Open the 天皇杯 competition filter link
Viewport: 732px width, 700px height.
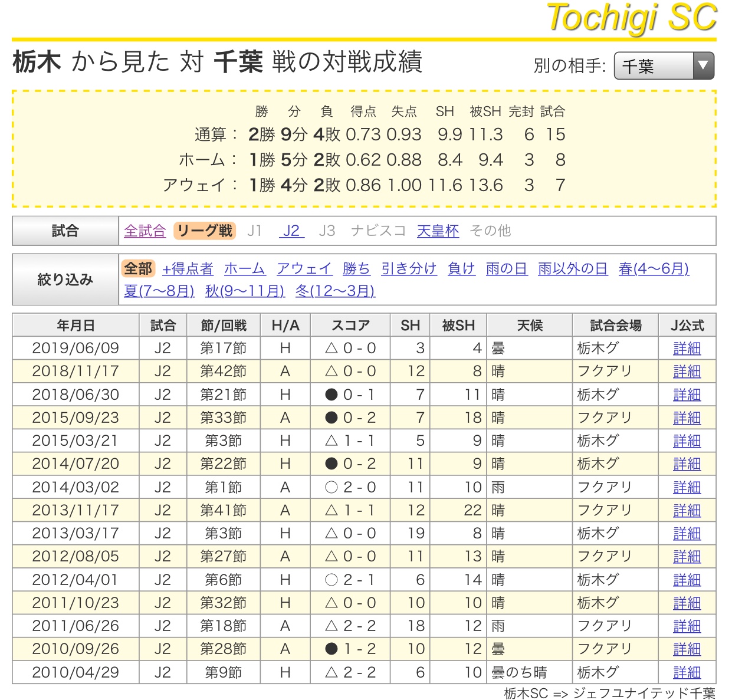pyautogui.click(x=438, y=231)
